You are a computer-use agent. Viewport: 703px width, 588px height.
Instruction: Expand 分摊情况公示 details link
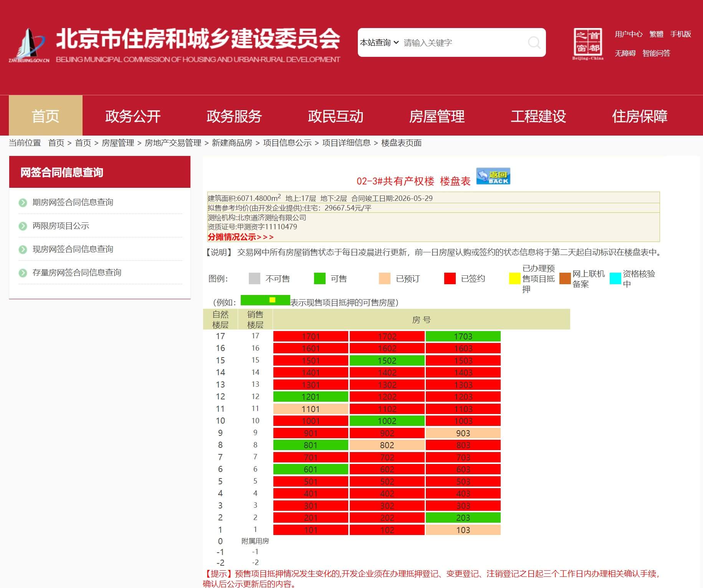click(240, 237)
